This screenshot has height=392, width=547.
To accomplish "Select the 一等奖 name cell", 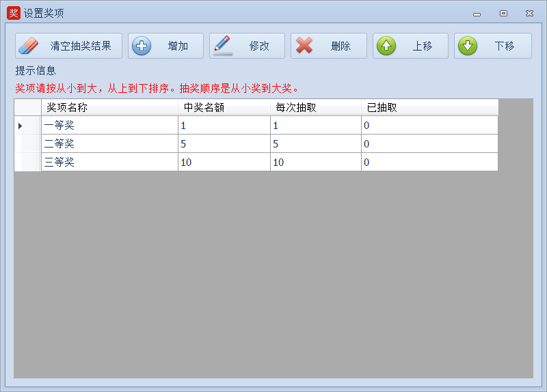I will click(109, 126).
